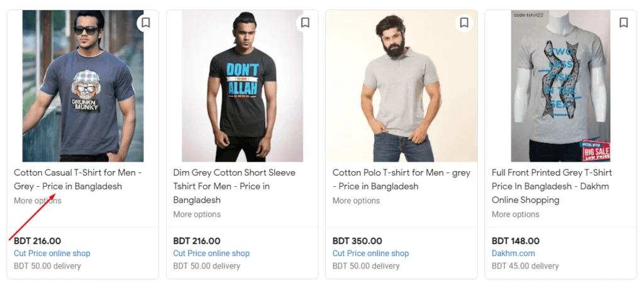This screenshot has height=285, width=644.
Task: Open Cotton Polo T-shirt for Men title
Action: tap(401, 179)
